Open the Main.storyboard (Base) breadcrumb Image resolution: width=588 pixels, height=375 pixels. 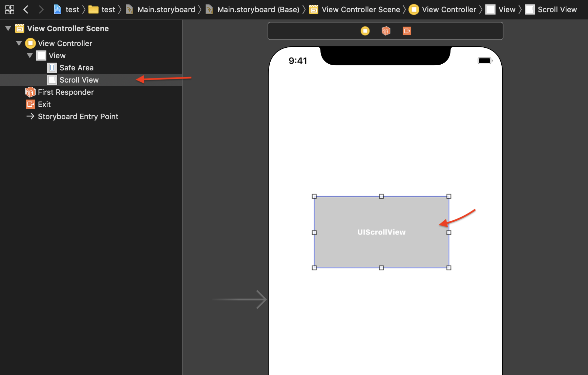(x=252, y=9)
